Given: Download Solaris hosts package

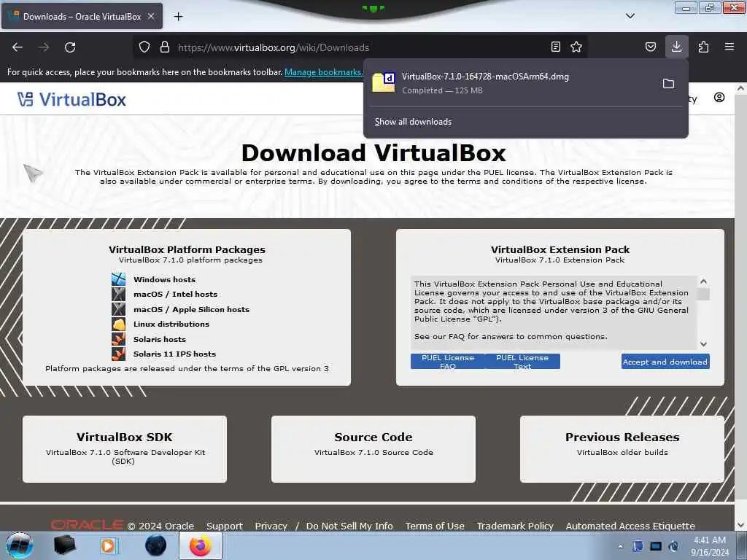Looking at the screenshot, I should (160, 340).
